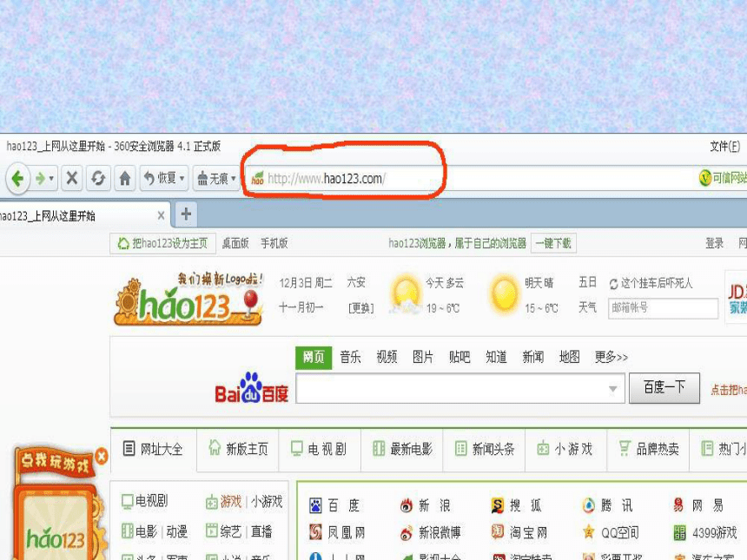Select the 视频 search tab
747x560 pixels.
pyautogui.click(x=387, y=357)
